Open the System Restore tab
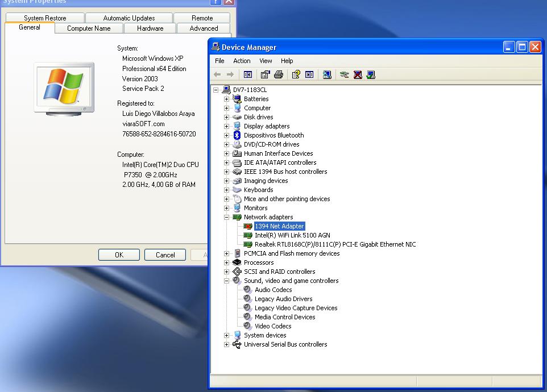This screenshot has height=392, width=547. click(45, 18)
